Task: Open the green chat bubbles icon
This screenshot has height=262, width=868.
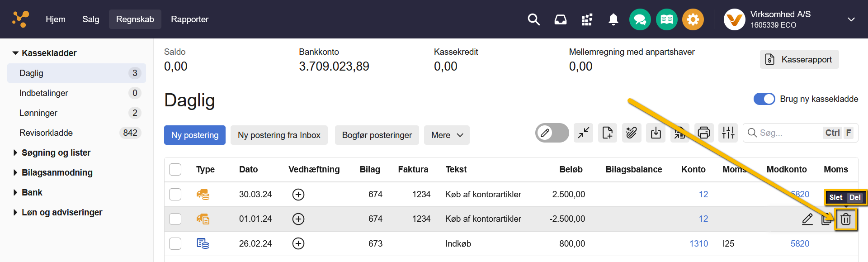Action: (640, 19)
